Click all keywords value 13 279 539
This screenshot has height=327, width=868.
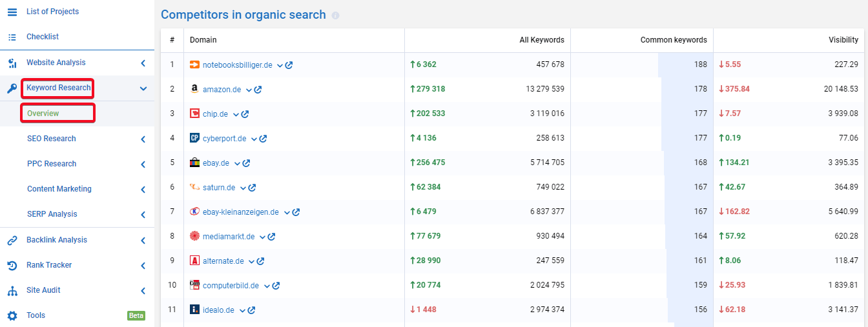point(545,89)
